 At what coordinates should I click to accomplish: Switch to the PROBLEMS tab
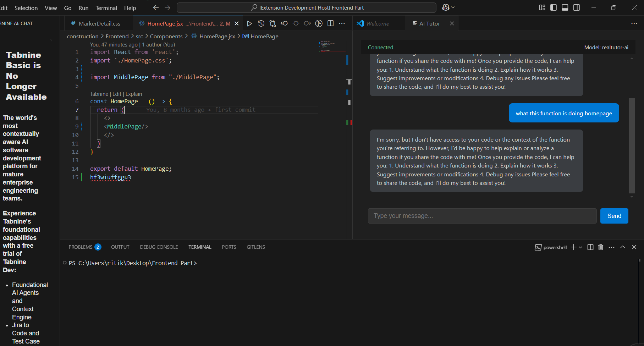[81, 247]
